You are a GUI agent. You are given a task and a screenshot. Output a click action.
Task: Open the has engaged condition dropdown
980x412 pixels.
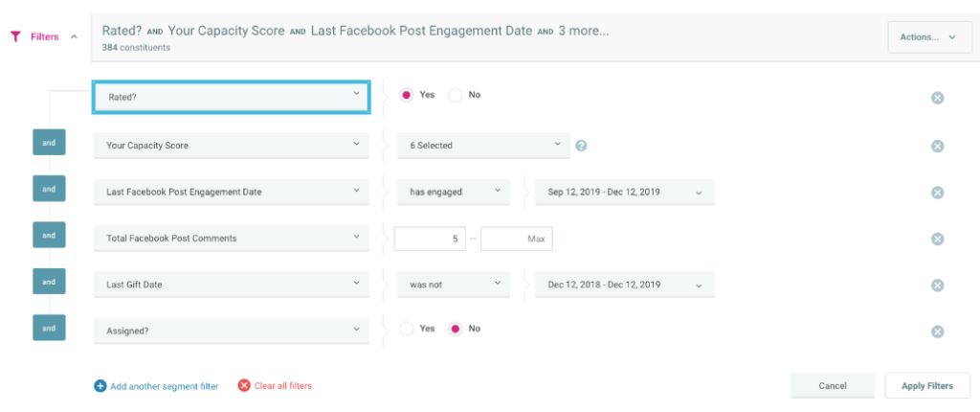[x=454, y=192]
